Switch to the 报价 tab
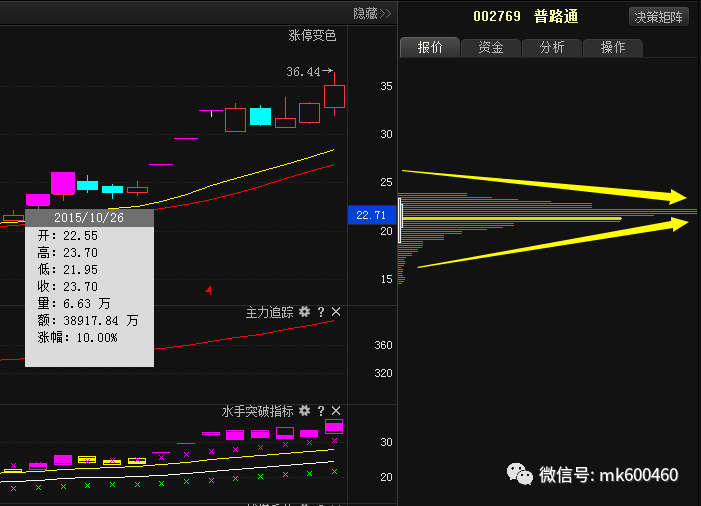Viewport: 701px width, 506px height. click(429, 47)
